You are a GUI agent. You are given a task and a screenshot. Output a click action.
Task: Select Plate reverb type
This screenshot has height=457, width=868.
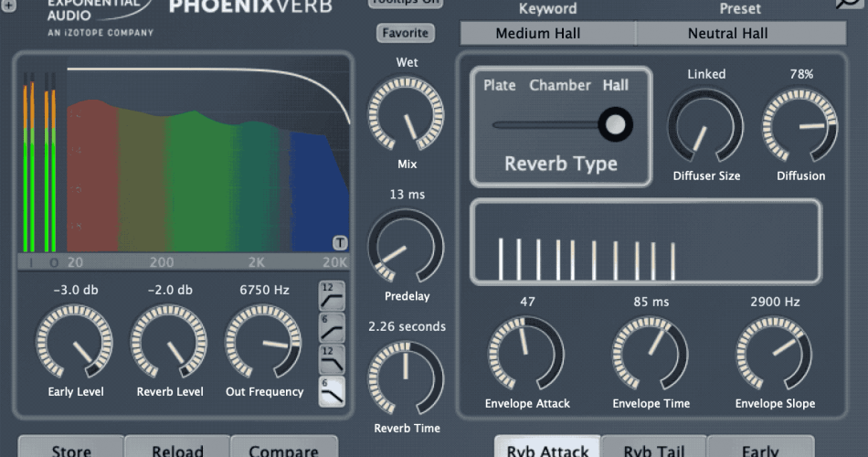[499, 85]
